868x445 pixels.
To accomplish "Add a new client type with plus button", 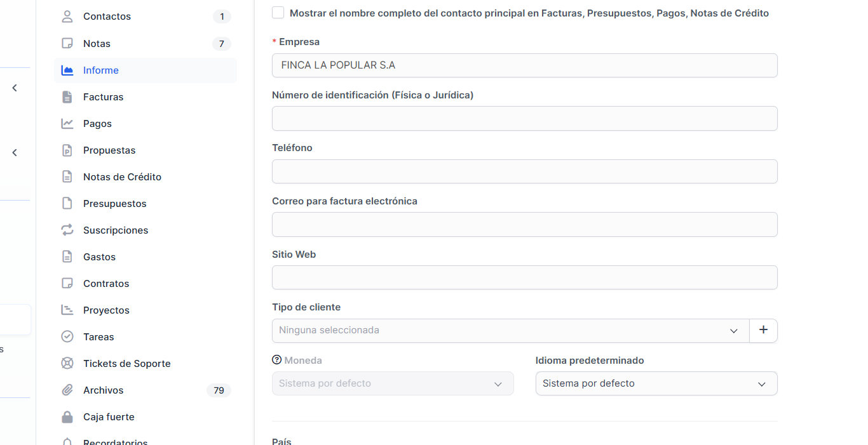I will tap(763, 330).
